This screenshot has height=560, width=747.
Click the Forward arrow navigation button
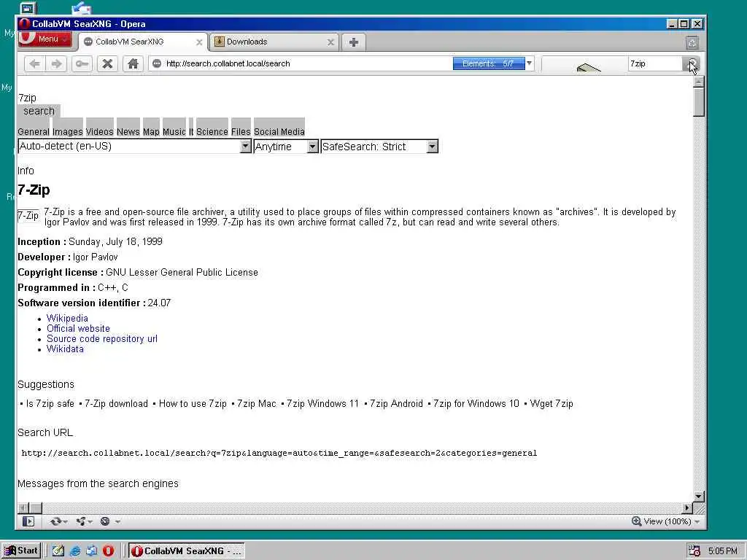click(57, 63)
